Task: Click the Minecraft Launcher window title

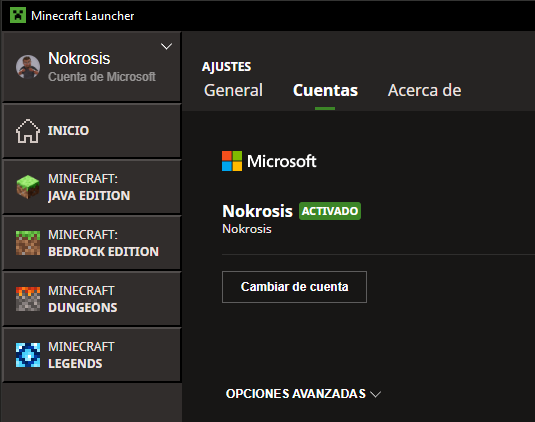Action: (x=83, y=16)
